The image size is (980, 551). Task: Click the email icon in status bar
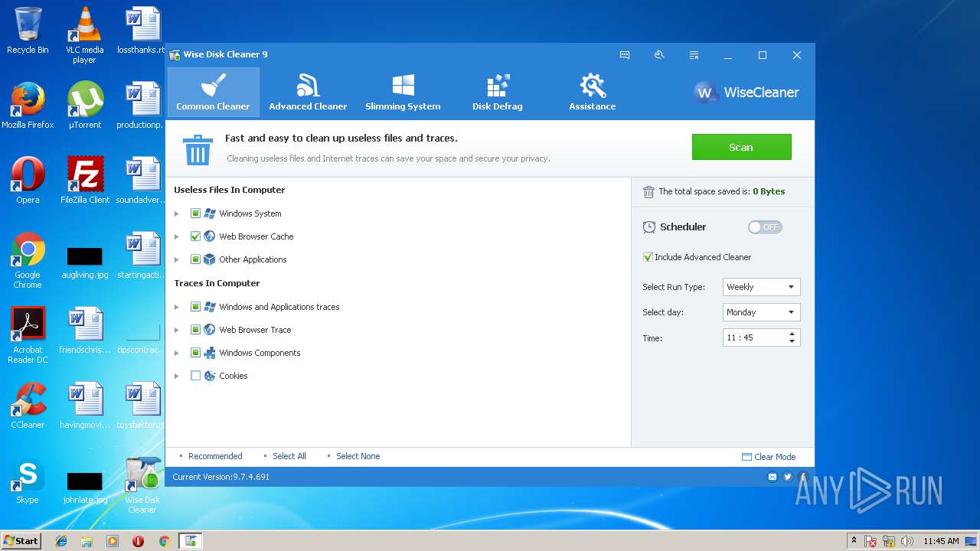pos(773,477)
